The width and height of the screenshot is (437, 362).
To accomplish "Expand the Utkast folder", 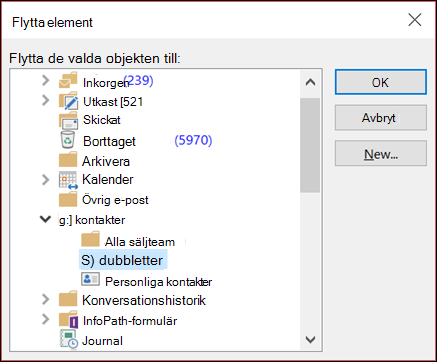I will tap(46, 100).
